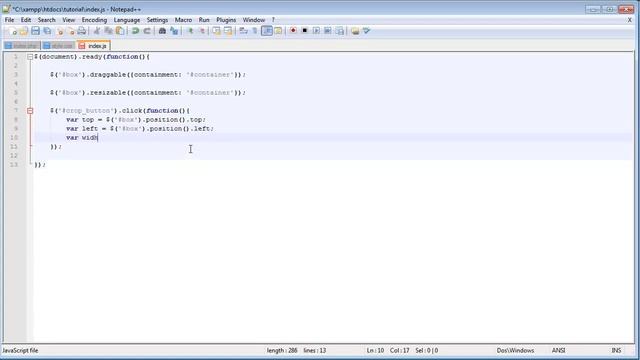Create a new file with the New icon
The image size is (640, 360).
click(x=13, y=31)
